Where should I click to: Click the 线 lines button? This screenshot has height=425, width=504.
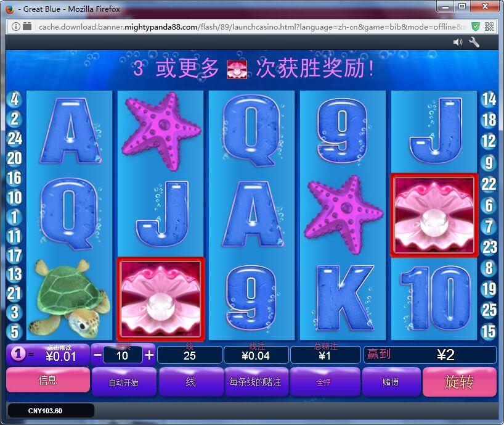pyautogui.click(x=191, y=382)
